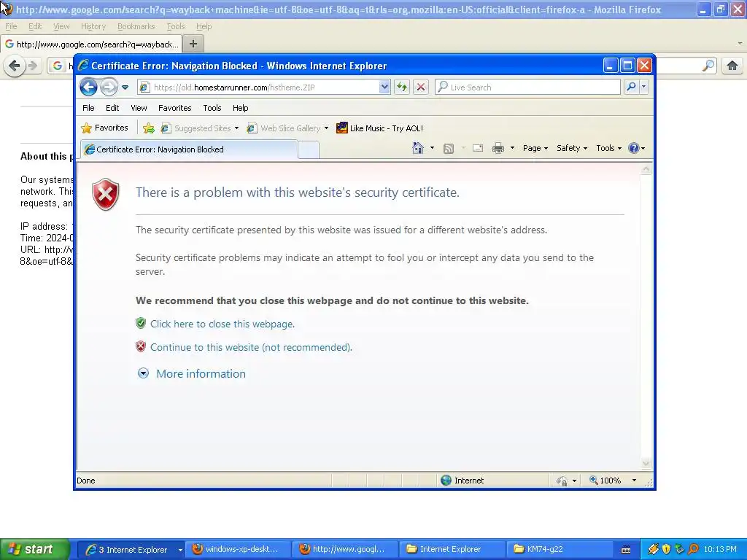Open a new IE tab
This screenshot has height=560, width=747.
coord(309,150)
